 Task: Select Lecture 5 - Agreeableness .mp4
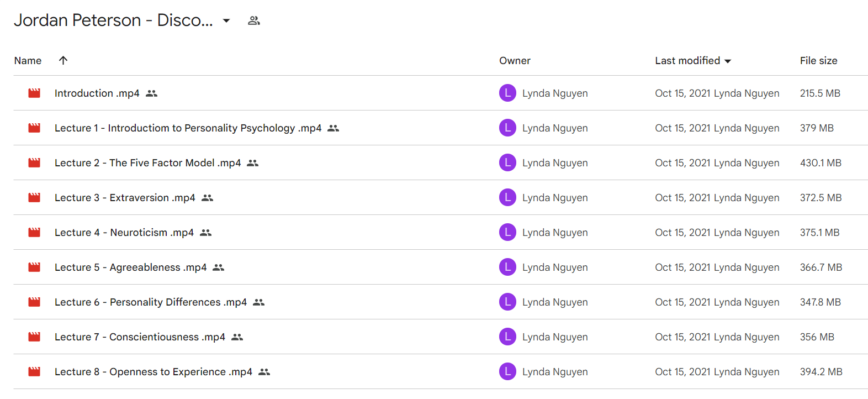tap(130, 267)
